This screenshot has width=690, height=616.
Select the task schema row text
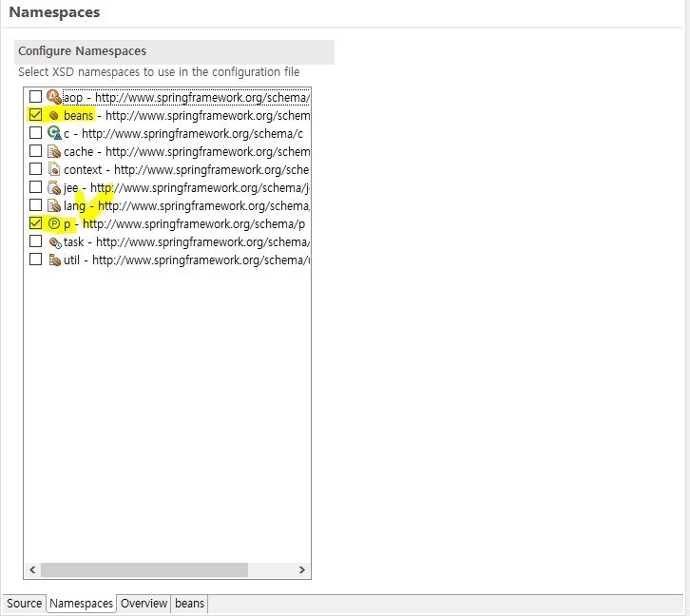pyautogui.click(x=186, y=242)
